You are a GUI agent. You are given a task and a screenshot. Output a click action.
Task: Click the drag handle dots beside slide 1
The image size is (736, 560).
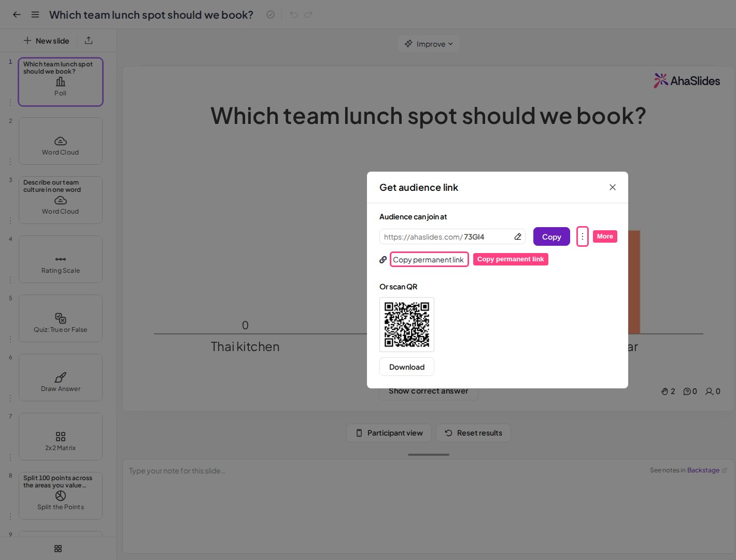(10, 103)
